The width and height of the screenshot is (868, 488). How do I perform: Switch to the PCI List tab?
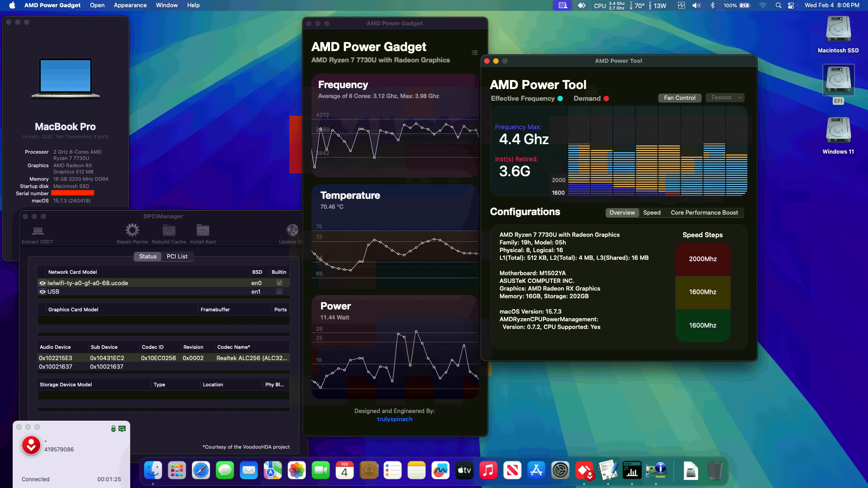pyautogui.click(x=177, y=256)
